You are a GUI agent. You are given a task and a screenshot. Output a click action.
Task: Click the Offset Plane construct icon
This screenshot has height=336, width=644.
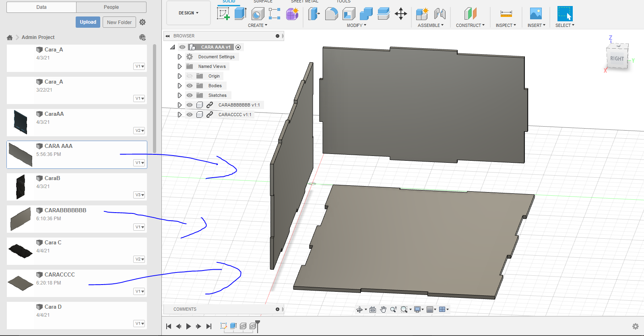[x=470, y=14]
